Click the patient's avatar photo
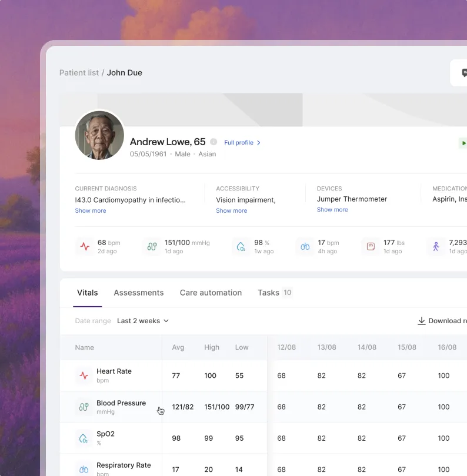 (x=99, y=135)
